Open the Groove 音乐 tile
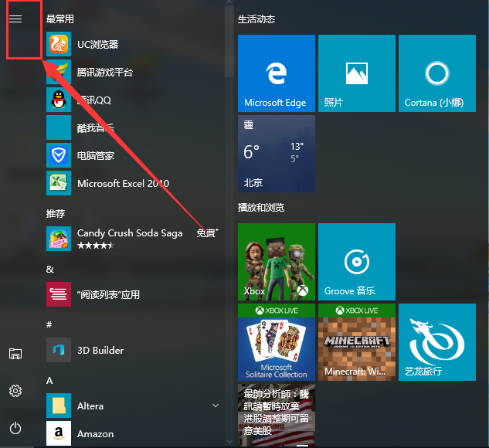Viewport: 489px width, 448px height. tap(357, 262)
